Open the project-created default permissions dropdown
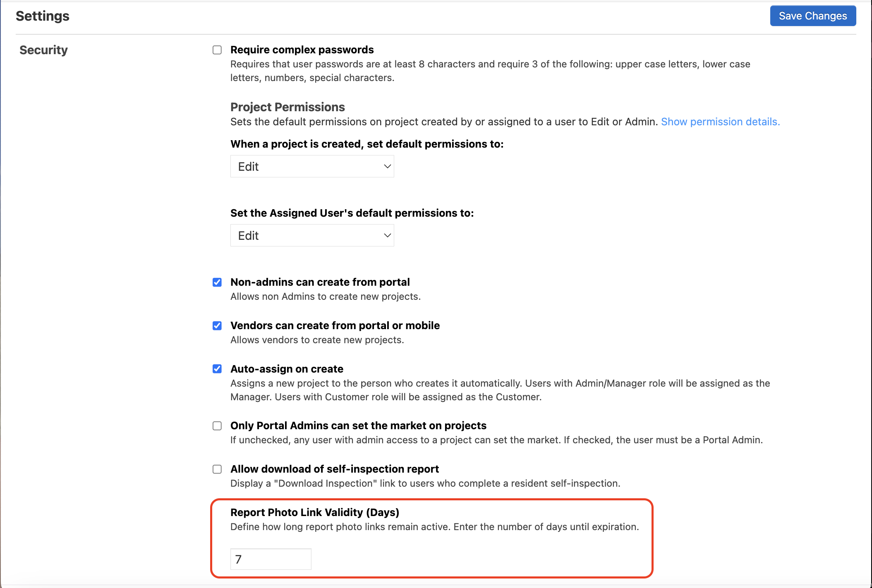This screenshot has height=588, width=872. [x=312, y=166]
